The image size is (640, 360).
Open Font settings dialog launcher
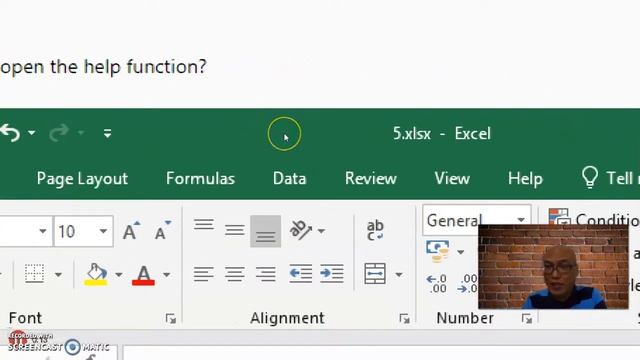[x=171, y=318]
